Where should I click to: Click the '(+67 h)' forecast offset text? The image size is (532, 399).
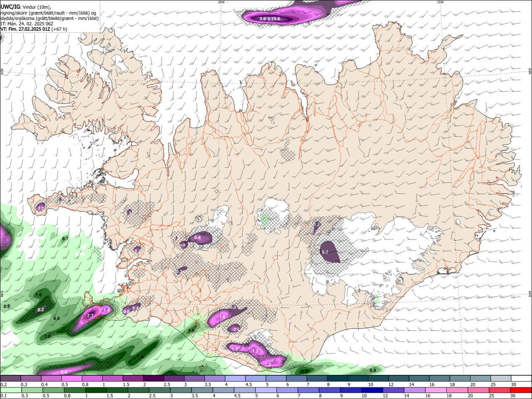(60, 29)
